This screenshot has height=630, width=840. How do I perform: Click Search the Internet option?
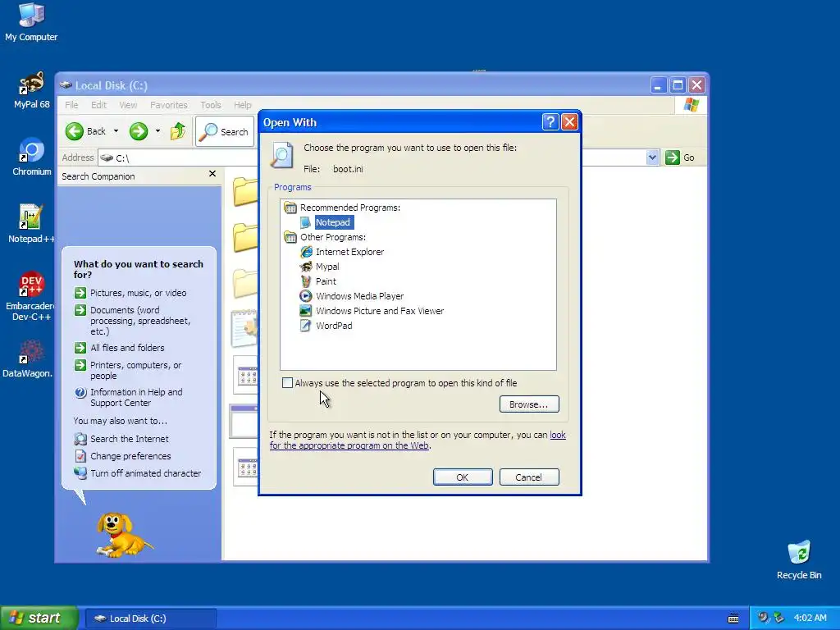click(121, 439)
